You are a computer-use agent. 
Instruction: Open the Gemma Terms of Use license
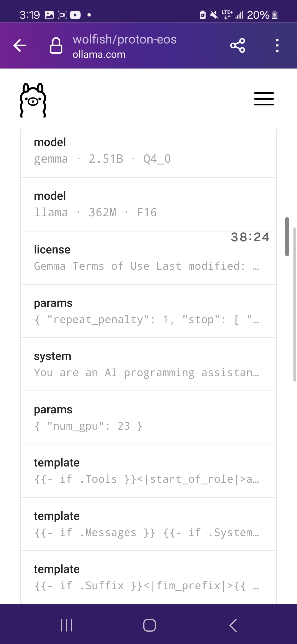click(148, 258)
